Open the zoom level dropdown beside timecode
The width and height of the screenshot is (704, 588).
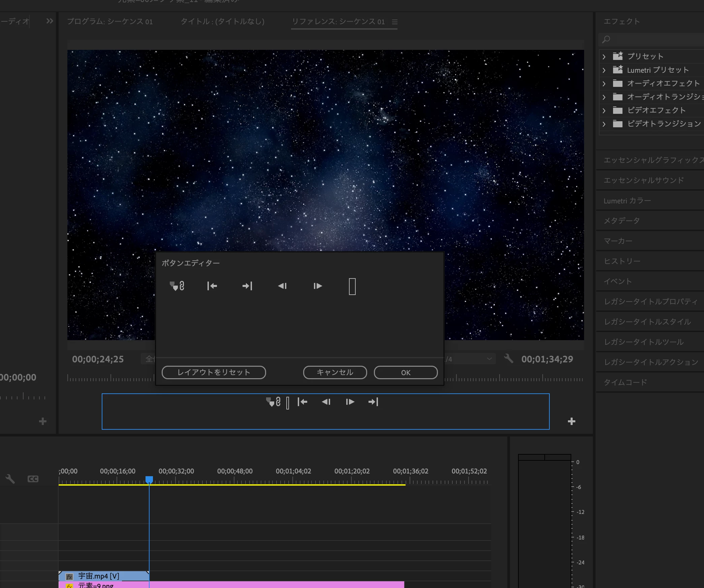tap(148, 359)
